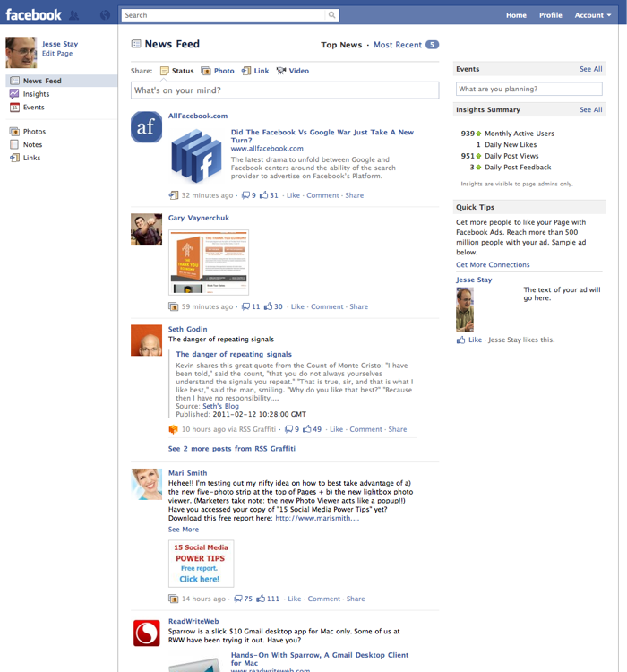The width and height of the screenshot is (627, 672).
Task: Click Seth Godin's profile picture
Action: coord(147,340)
